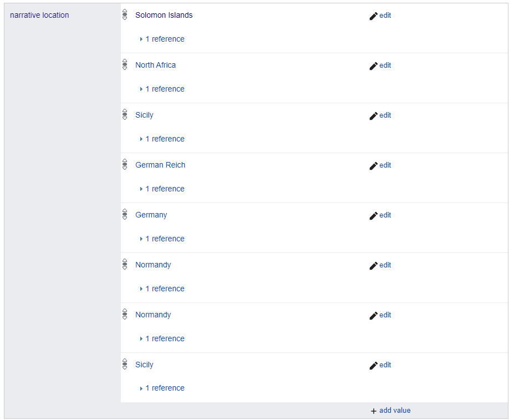Screen dimensions: 514x420
Task: Change rank of North Africa statement
Action: (125, 65)
